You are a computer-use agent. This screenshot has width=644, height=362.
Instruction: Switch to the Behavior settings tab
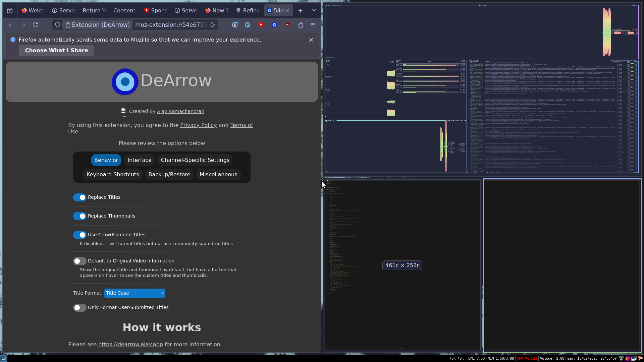pyautogui.click(x=106, y=160)
